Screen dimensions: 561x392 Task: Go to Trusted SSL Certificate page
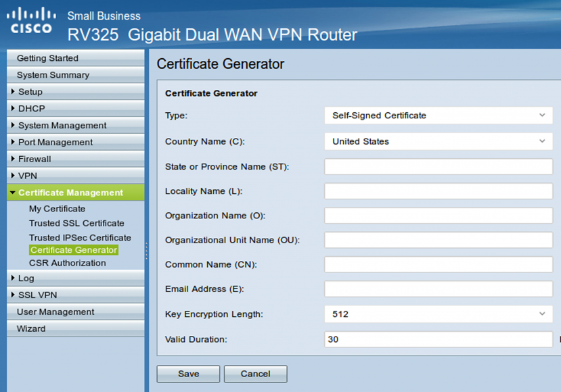pos(76,223)
